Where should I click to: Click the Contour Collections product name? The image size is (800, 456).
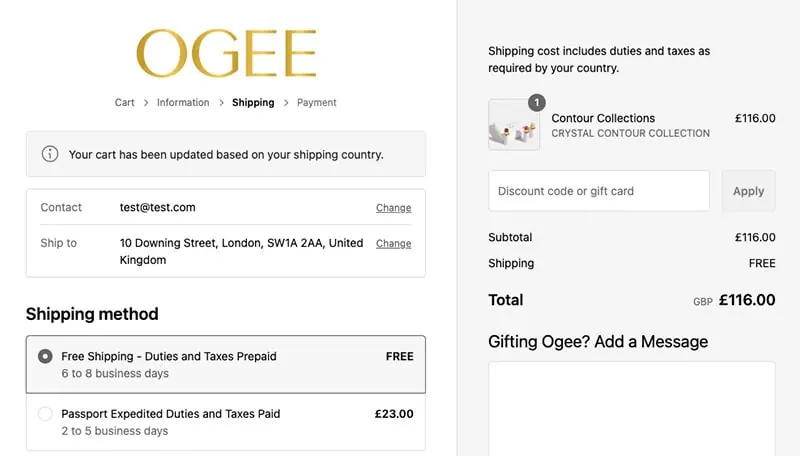[x=603, y=118]
